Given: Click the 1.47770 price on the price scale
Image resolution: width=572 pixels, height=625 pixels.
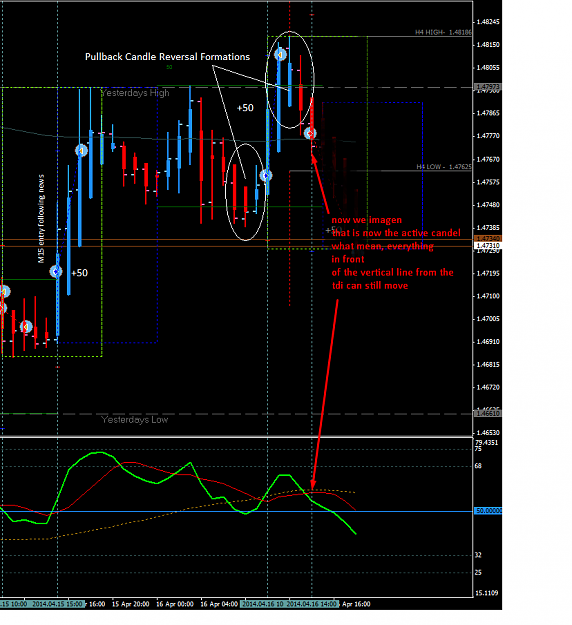Looking at the screenshot, I should click(488, 136).
